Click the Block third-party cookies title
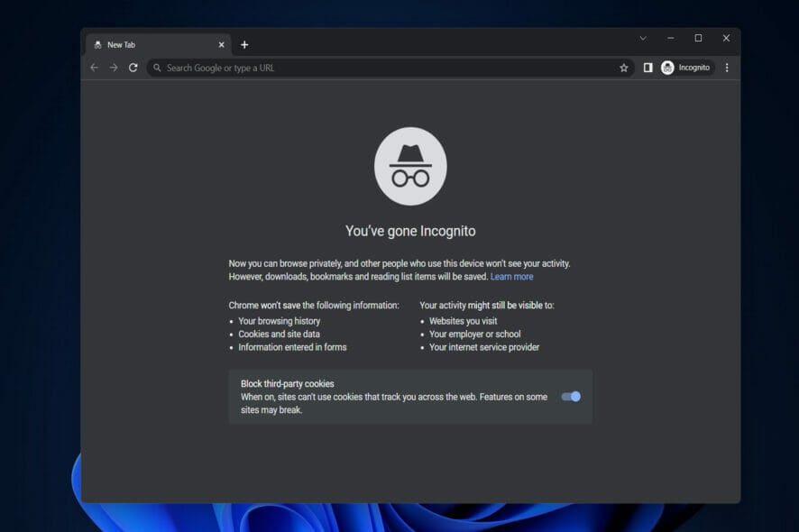The image size is (799, 532). 288,384
